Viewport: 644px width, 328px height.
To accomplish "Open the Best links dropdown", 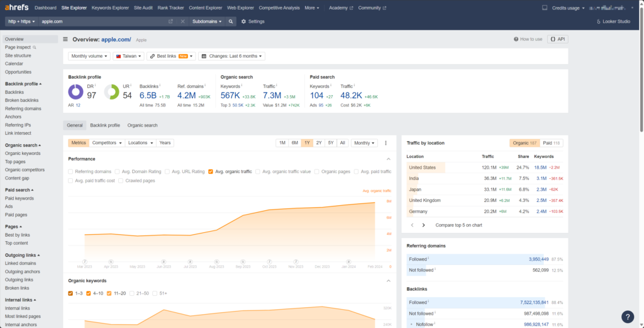I will pyautogui.click(x=171, y=56).
